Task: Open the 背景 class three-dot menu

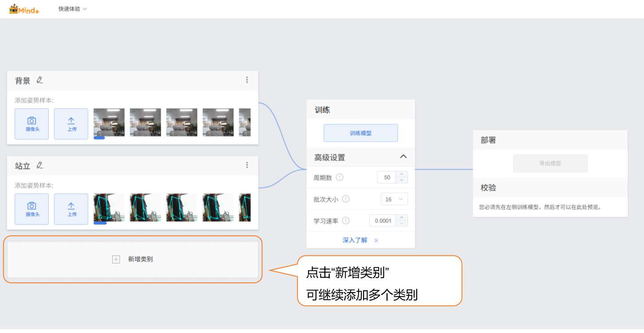Action: 247,80
